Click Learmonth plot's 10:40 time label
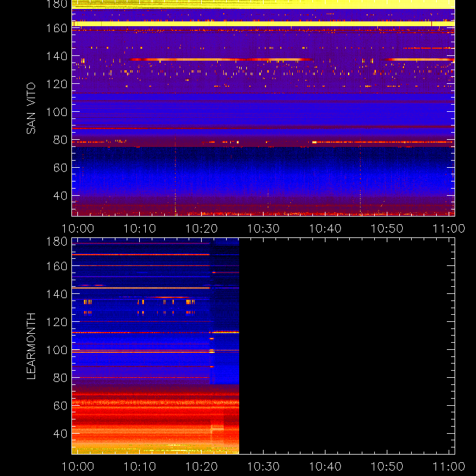The height and width of the screenshot is (476, 476). pos(325,466)
